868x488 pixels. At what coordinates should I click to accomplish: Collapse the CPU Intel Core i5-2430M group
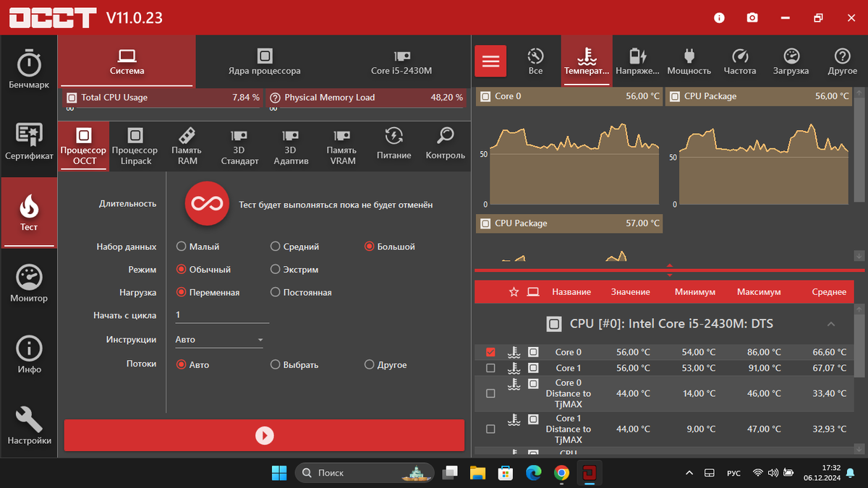pyautogui.click(x=831, y=324)
